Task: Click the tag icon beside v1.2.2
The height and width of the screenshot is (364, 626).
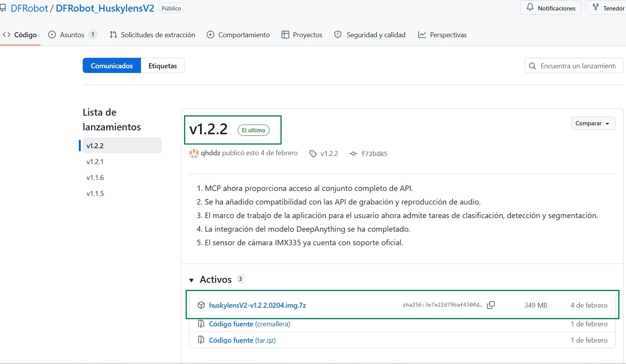Action: (313, 154)
